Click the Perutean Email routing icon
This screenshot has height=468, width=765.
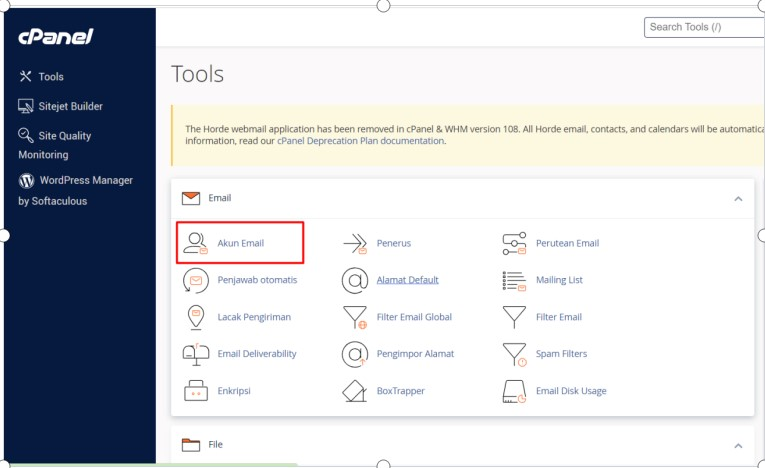click(514, 243)
